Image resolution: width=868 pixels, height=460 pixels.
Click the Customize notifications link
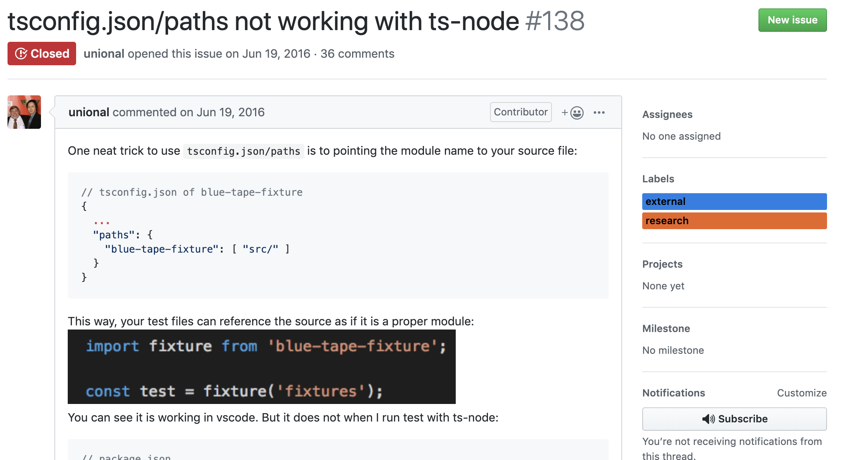pyautogui.click(x=801, y=393)
